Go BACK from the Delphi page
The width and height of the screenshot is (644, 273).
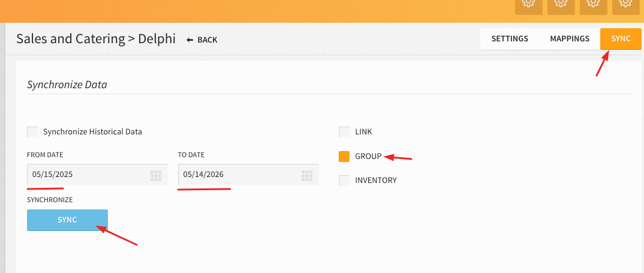pos(201,40)
